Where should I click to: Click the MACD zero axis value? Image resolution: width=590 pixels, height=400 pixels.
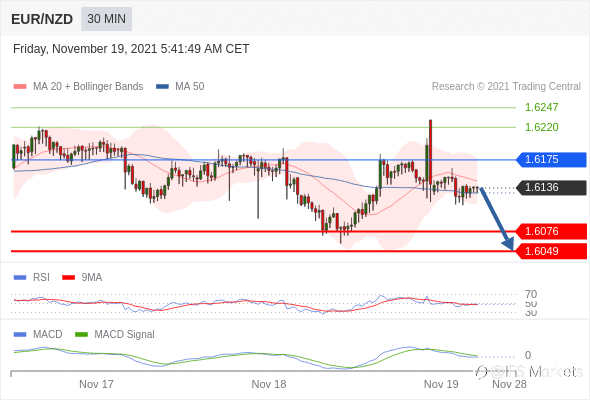(528, 355)
